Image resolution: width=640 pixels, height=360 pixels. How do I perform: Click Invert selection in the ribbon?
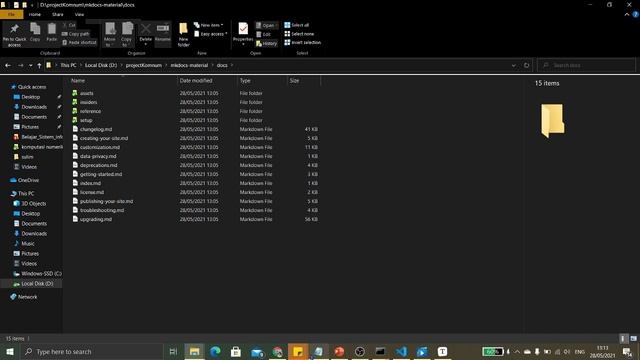[302, 42]
